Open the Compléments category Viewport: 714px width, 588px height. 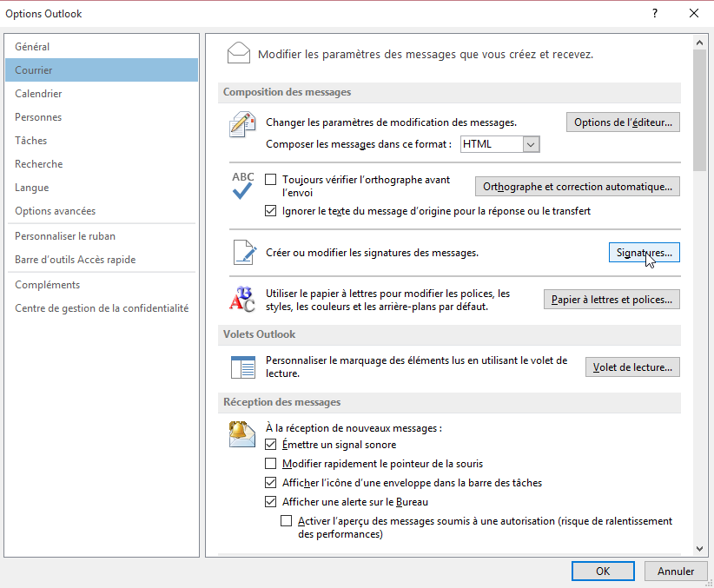click(x=102, y=285)
